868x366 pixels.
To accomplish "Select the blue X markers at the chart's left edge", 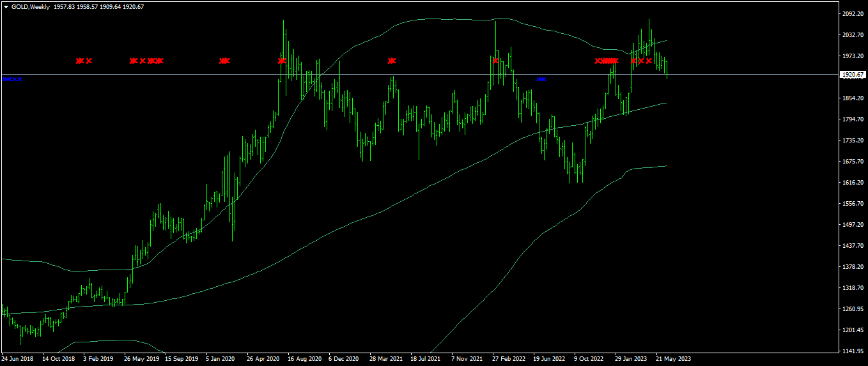I will pyautogui.click(x=12, y=79).
